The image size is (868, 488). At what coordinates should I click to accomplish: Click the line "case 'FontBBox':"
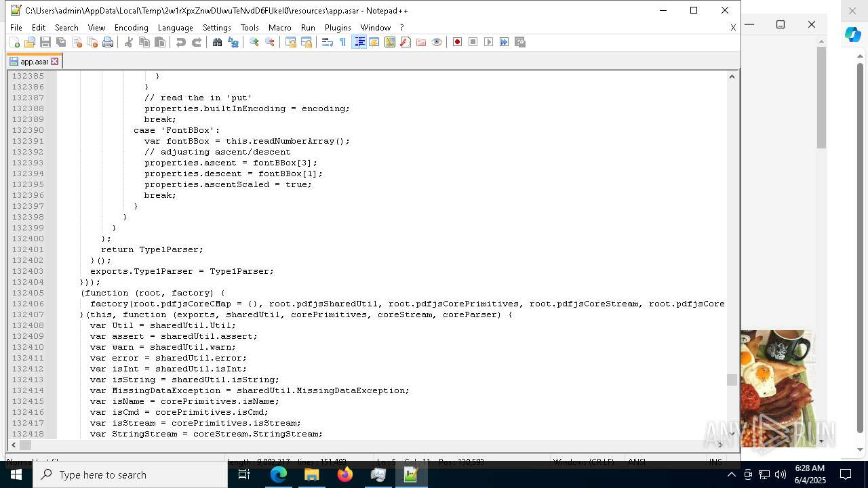click(x=176, y=130)
